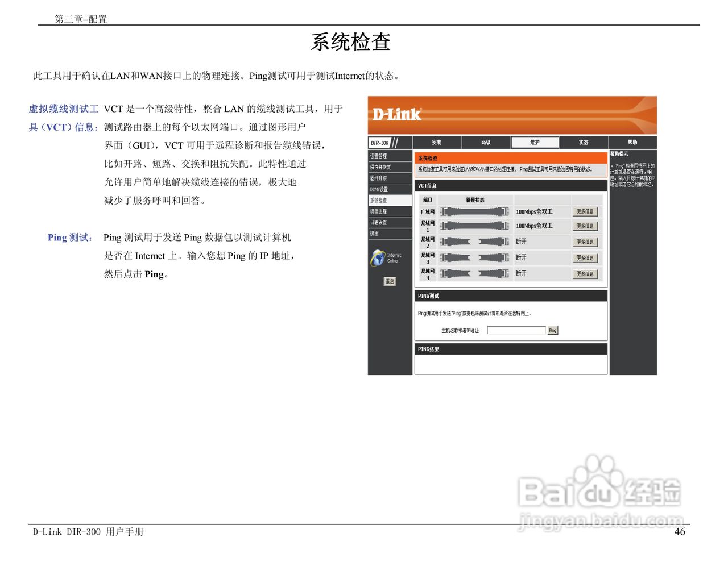The height and width of the screenshot is (562, 728).
Task: Click the D-Link logo in the banner
Action: coord(396,114)
